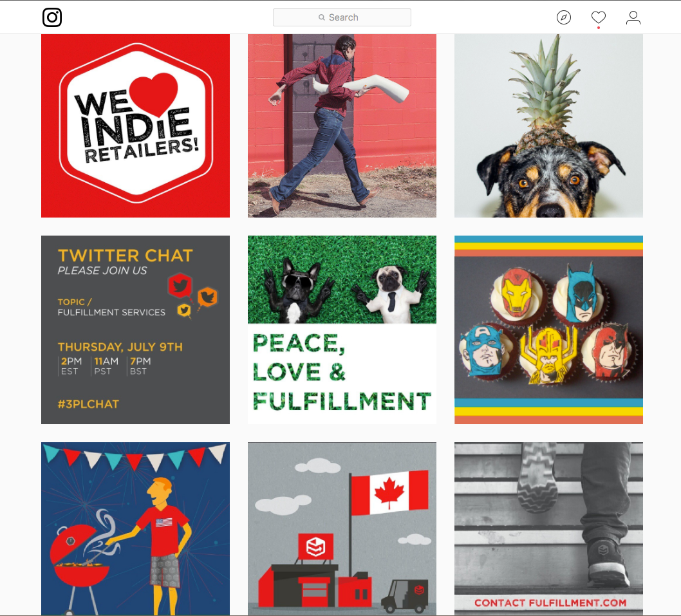The width and height of the screenshot is (681, 616).
Task: Open the Canadian flag warehouse post
Action: pos(342,528)
